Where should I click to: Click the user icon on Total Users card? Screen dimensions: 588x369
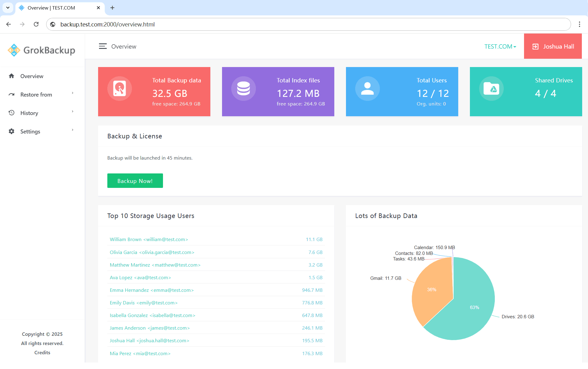pyautogui.click(x=367, y=89)
